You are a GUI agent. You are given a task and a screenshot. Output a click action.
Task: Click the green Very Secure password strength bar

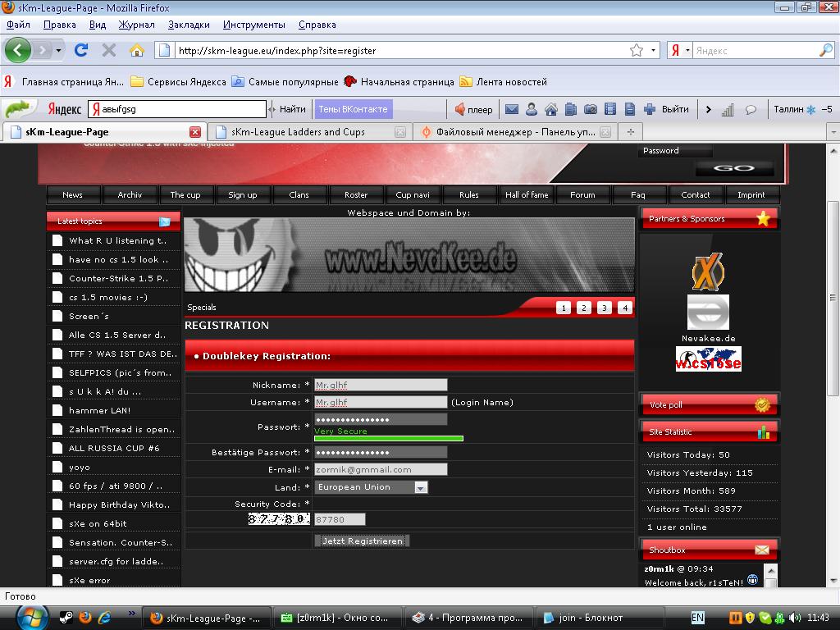[x=388, y=439]
